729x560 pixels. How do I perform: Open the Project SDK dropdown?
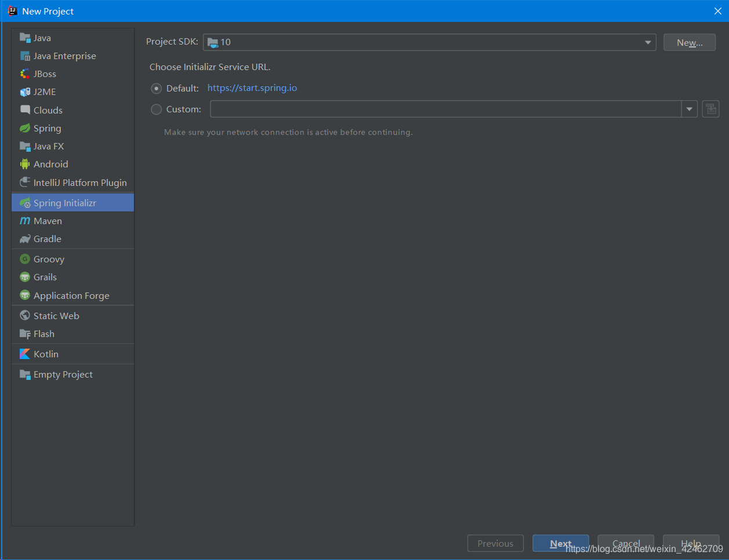(x=429, y=42)
